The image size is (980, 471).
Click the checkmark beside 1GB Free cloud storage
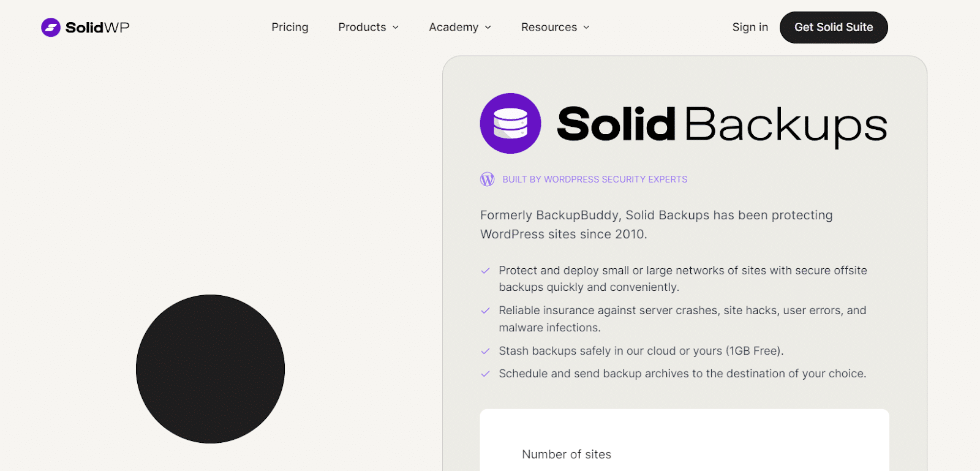tap(485, 351)
